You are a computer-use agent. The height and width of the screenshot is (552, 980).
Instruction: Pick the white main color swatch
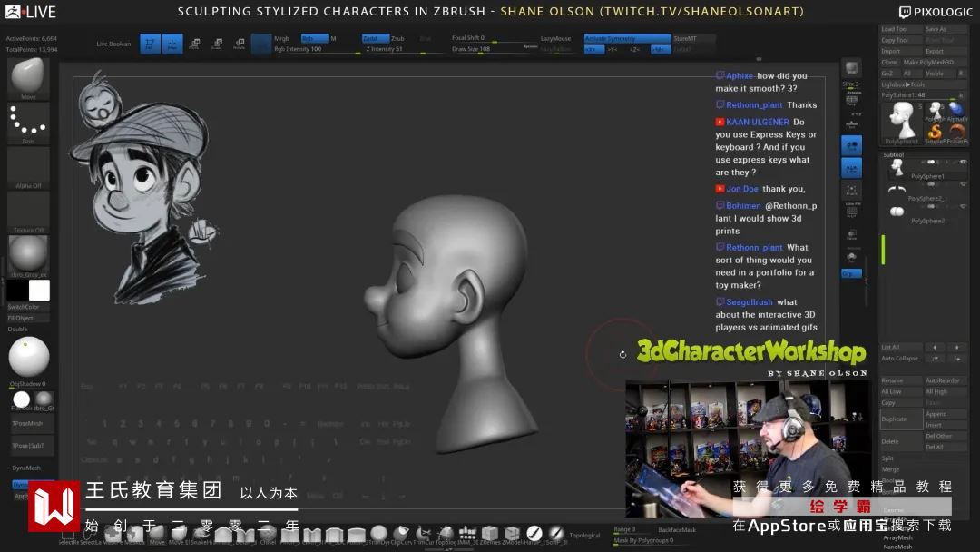39,290
